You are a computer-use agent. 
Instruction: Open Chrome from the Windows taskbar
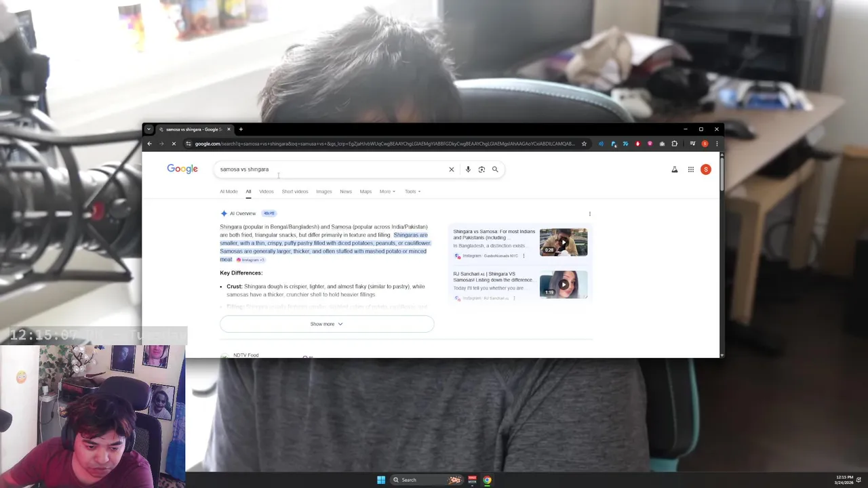(487, 480)
